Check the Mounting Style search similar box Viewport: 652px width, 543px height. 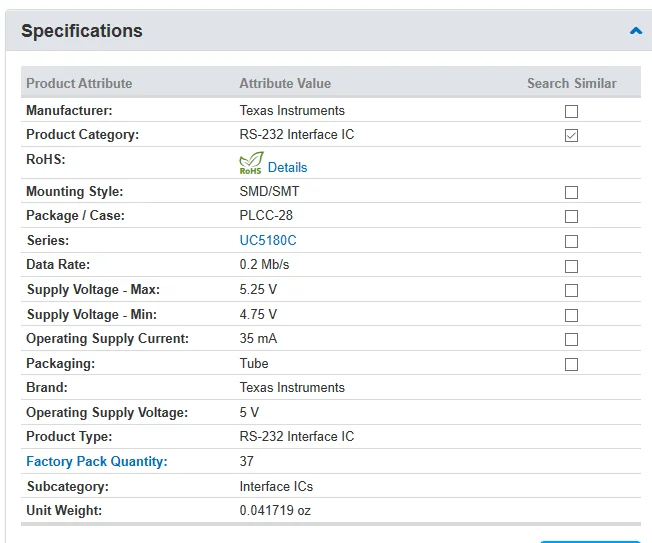pos(571,193)
